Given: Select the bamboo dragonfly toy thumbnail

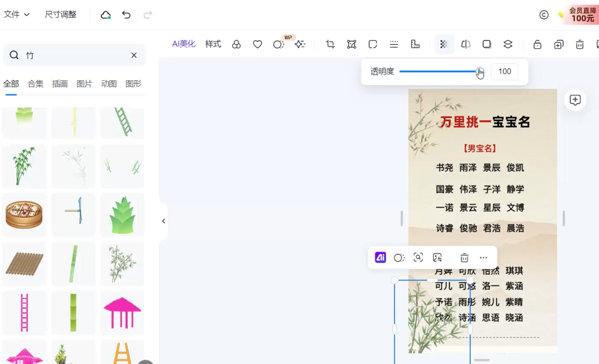Looking at the screenshot, I should [73, 214].
